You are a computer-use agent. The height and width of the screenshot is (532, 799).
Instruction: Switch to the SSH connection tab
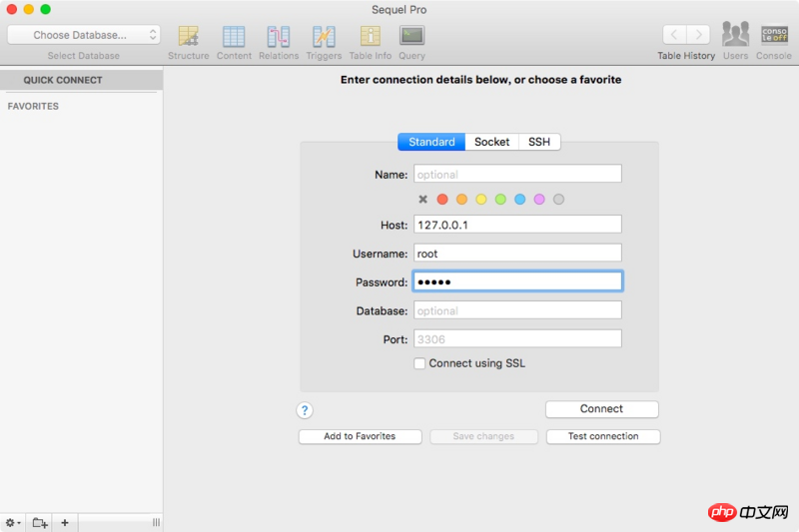click(539, 142)
